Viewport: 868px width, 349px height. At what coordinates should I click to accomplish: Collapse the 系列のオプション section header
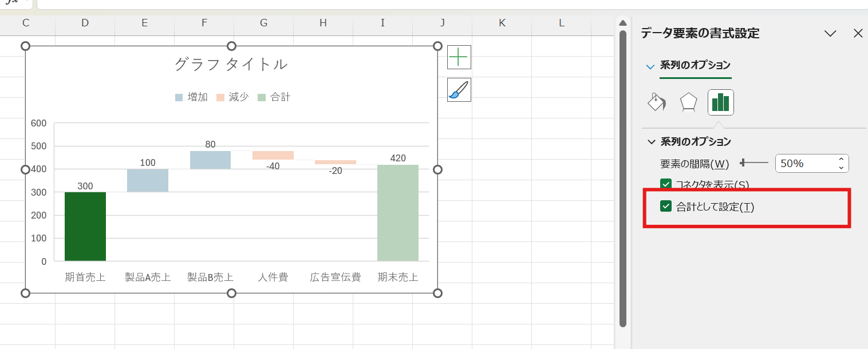tap(652, 141)
